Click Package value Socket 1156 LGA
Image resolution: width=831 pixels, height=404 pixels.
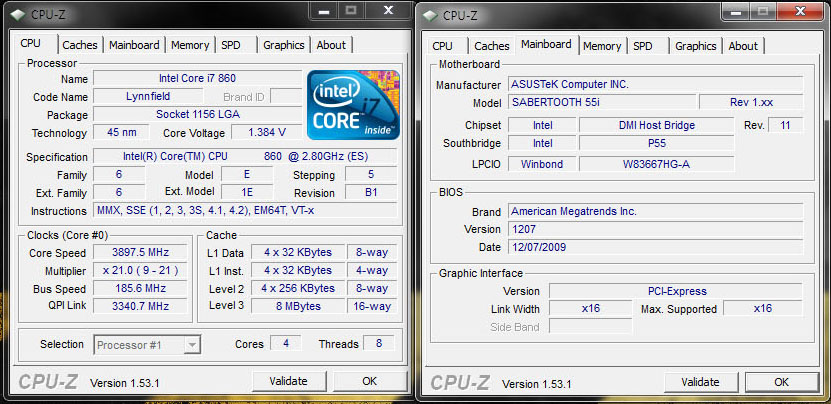tap(197, 114)
